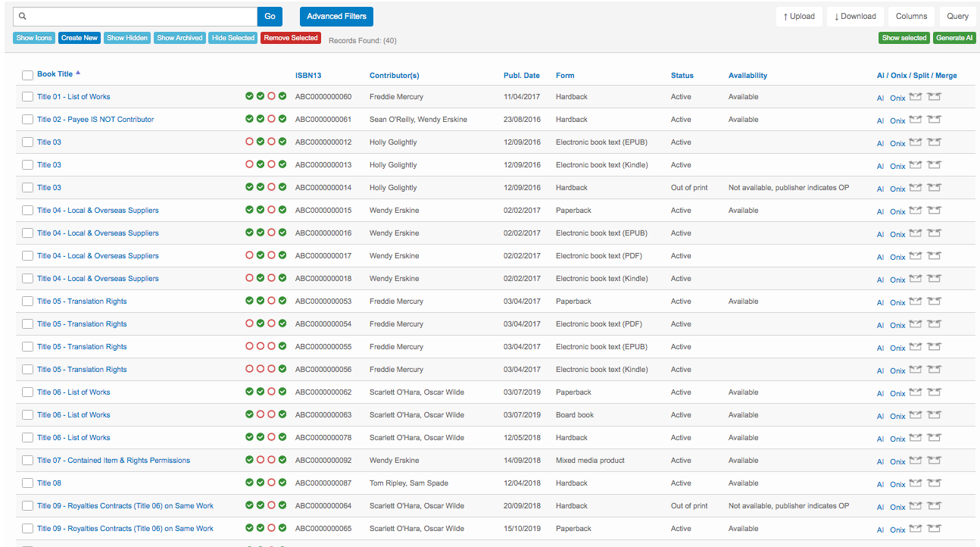The height and width of the screenshot is (547, 980).
Task: Click the Generate AI button
Action: (x=954, y=38)
